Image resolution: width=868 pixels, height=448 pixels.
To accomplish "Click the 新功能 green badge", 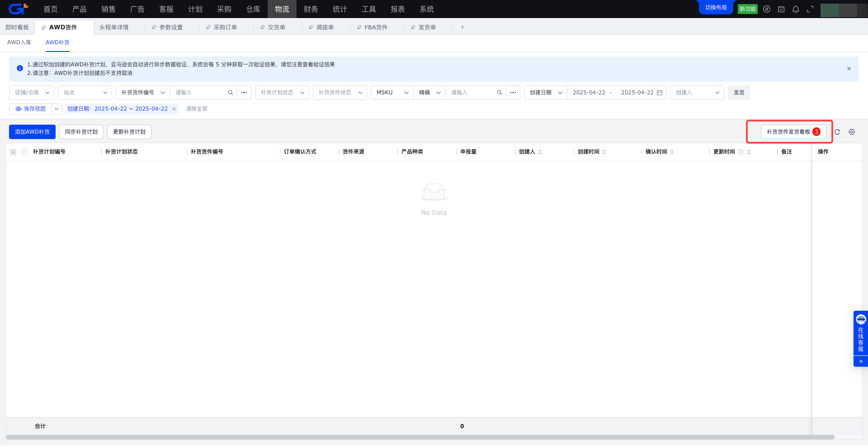I will (748, 9).
